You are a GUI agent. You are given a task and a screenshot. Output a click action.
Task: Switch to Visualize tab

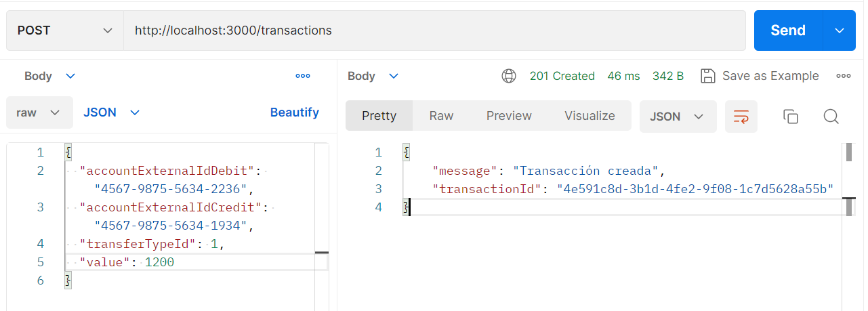point(590,116)
